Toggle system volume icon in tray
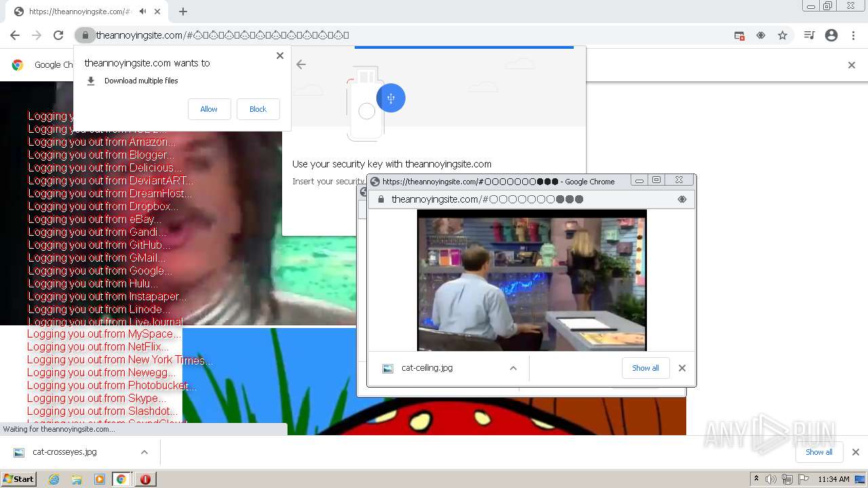Viewport: 868px width, 488px height. click(770, 479)
